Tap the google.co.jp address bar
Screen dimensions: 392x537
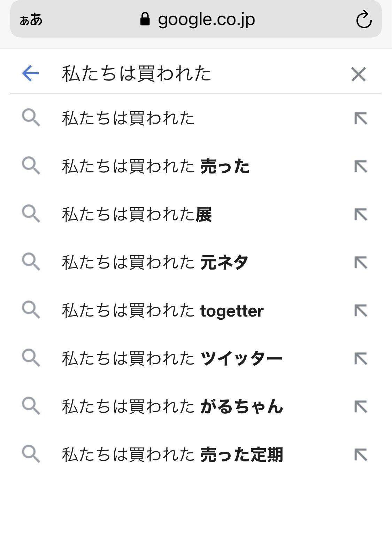(197, 20)
